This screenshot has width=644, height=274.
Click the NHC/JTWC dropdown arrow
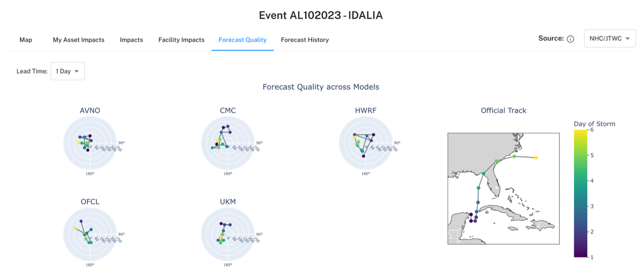[627, 39]
